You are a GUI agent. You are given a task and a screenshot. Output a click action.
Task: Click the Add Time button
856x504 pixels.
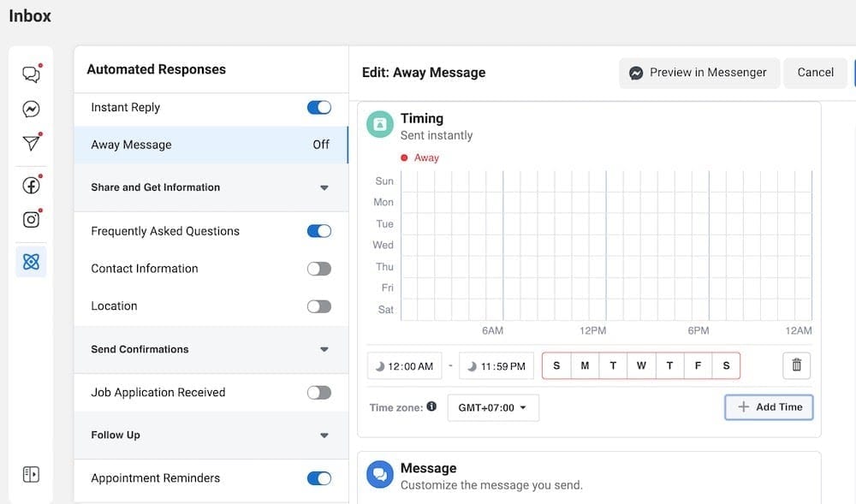769,407
